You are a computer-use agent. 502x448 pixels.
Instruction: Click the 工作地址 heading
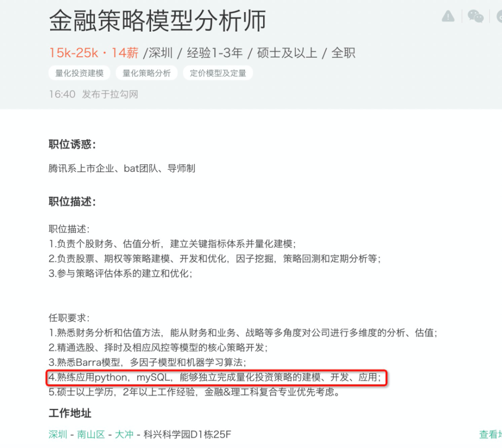point(70,413)
